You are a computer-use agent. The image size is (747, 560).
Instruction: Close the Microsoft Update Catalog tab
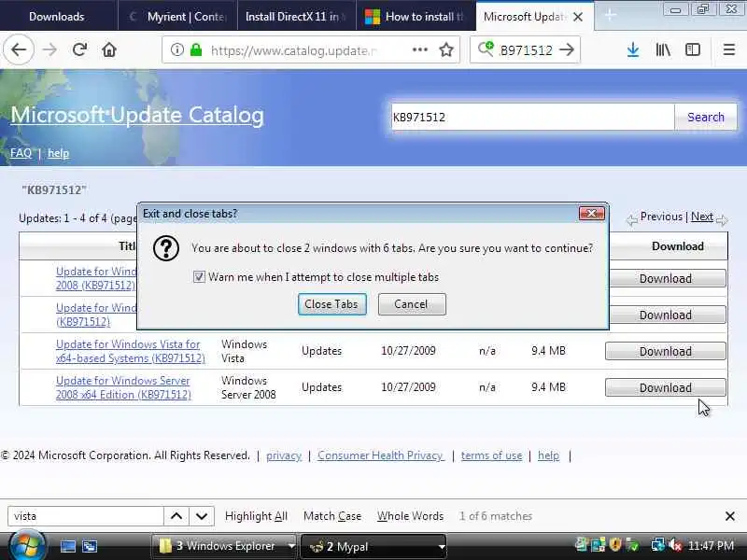pos(578,17)
